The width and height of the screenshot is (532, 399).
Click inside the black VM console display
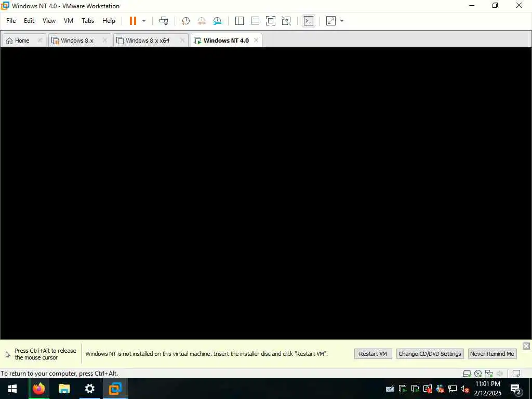pos(265,193)
